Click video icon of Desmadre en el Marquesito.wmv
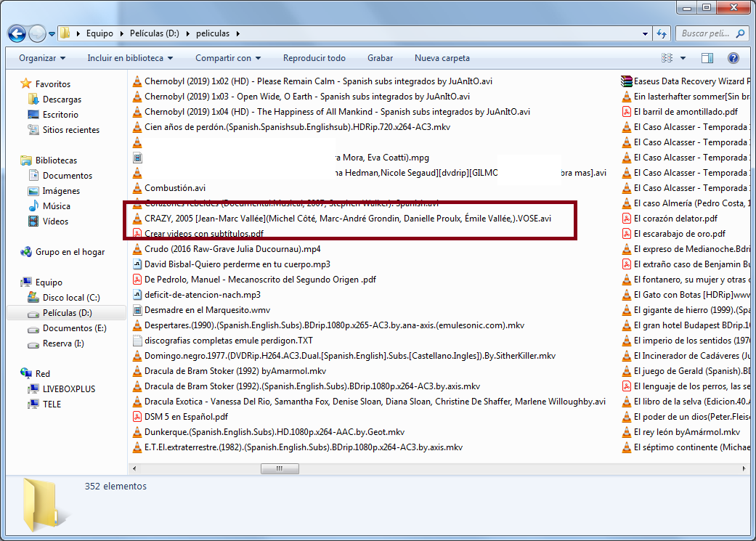This screenshot has height=541, width=756. (x=137, y=310)
